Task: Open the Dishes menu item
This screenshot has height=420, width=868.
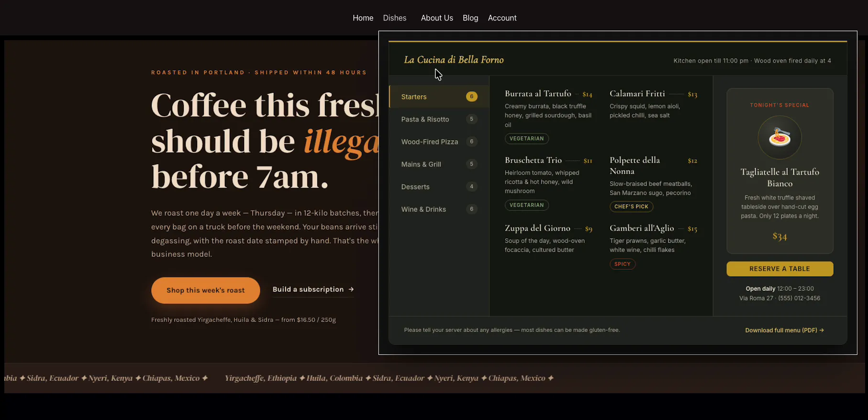Action: (394, 18)
